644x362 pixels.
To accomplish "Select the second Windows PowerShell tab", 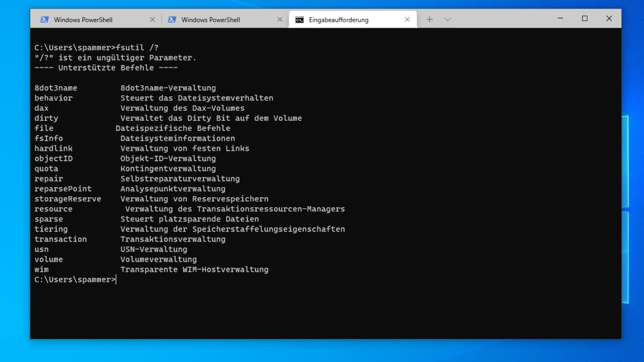I will (212, 19).
